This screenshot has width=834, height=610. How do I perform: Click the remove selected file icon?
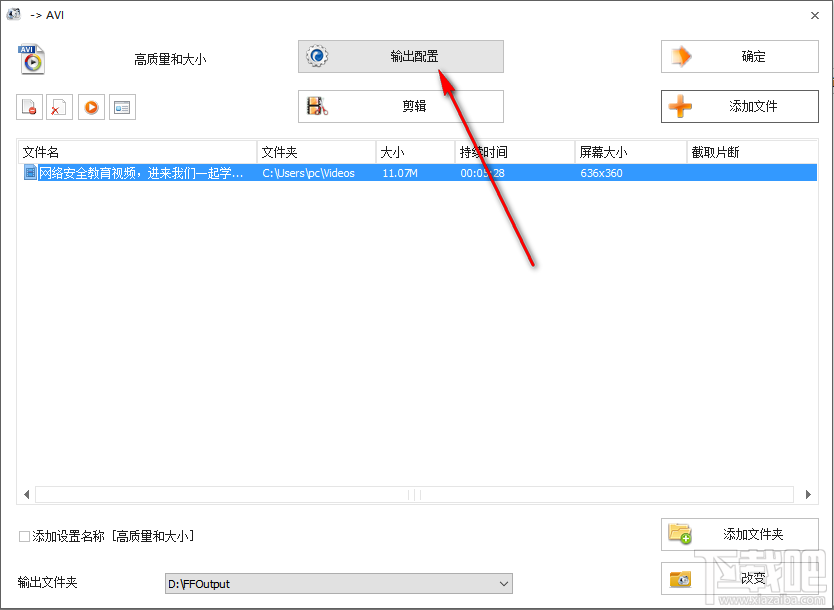(29, 107)
